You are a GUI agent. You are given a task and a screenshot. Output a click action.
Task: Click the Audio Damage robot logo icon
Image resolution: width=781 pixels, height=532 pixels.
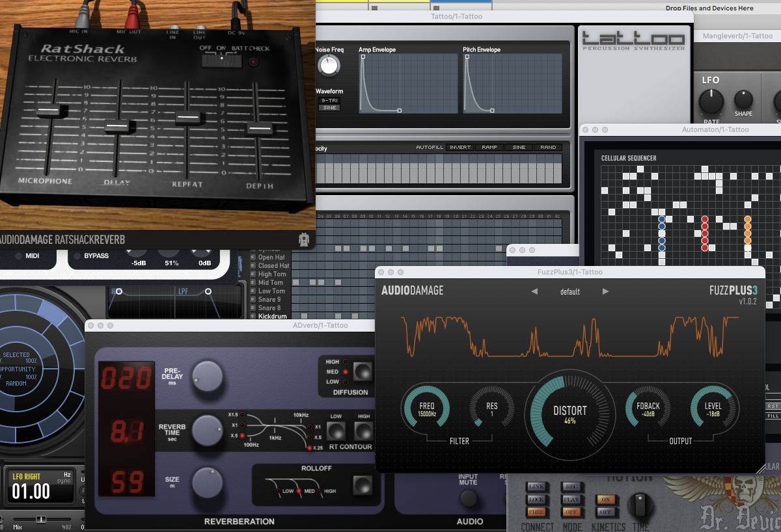pos(303,240)
